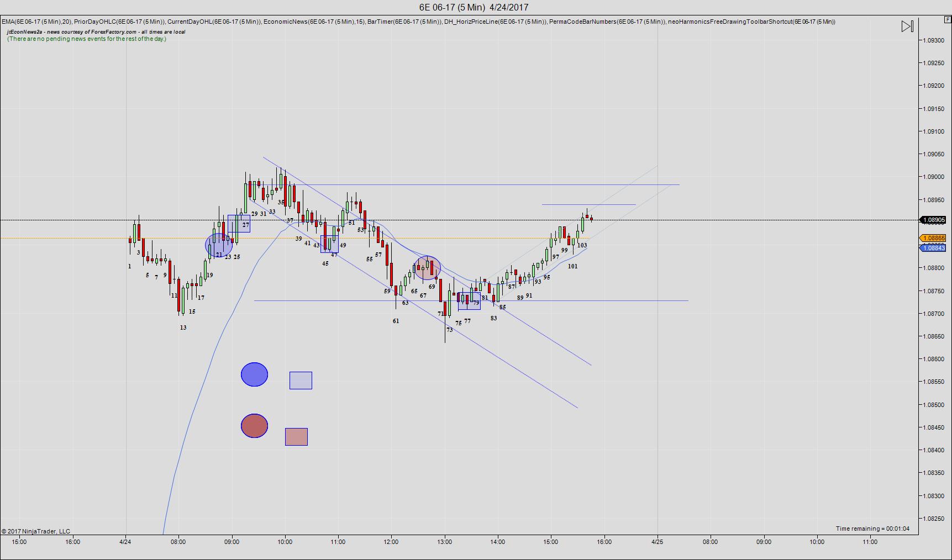
Task: Click bar number 101 label
Action: 572,266
